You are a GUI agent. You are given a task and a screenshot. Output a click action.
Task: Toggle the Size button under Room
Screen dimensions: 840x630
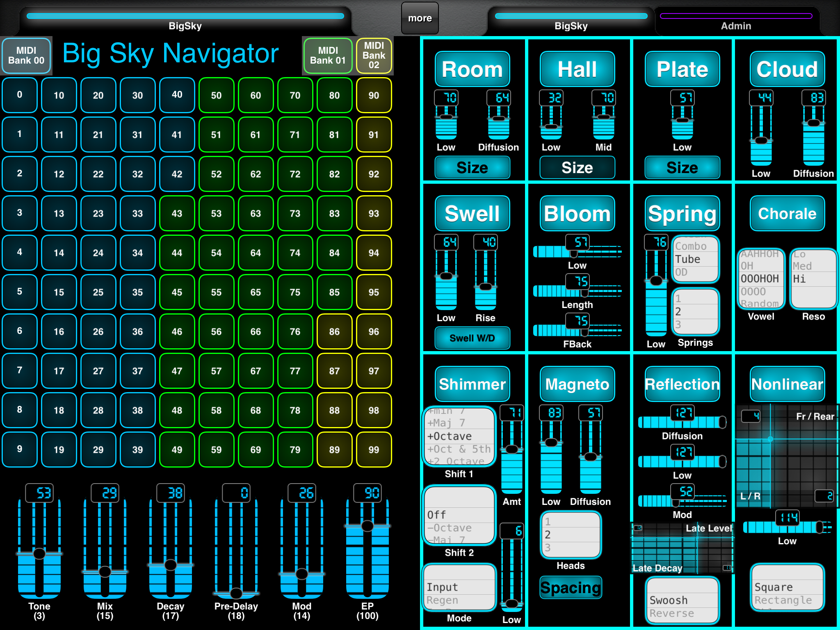[472, 167]
